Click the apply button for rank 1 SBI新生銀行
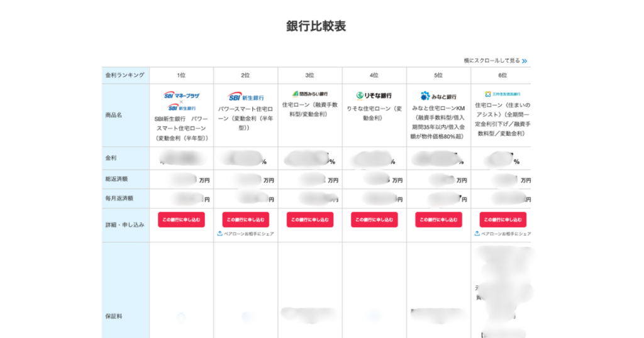The height and width of the screenshot is (338, 644). click(x=181, y=219)
